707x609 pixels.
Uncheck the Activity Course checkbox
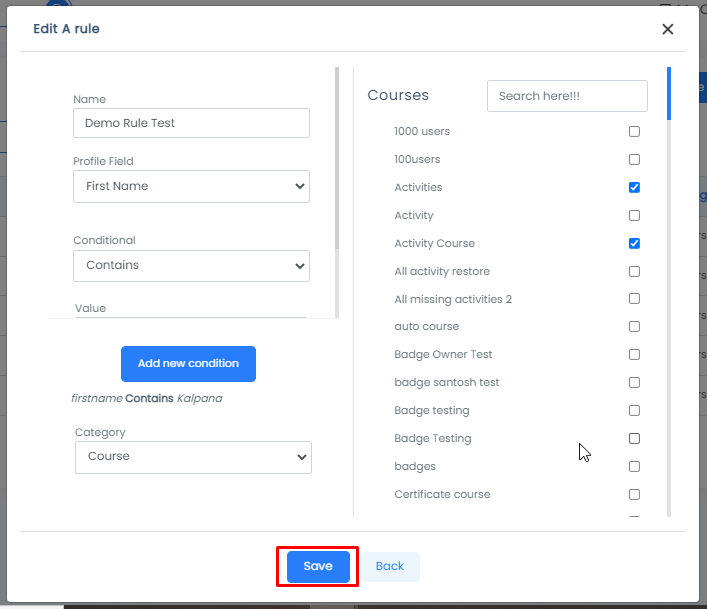tap(634, 244)
